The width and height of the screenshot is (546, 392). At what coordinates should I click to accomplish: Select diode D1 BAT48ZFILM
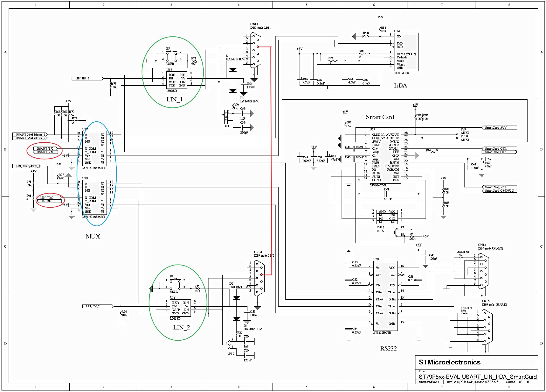(x=233, y=70)
